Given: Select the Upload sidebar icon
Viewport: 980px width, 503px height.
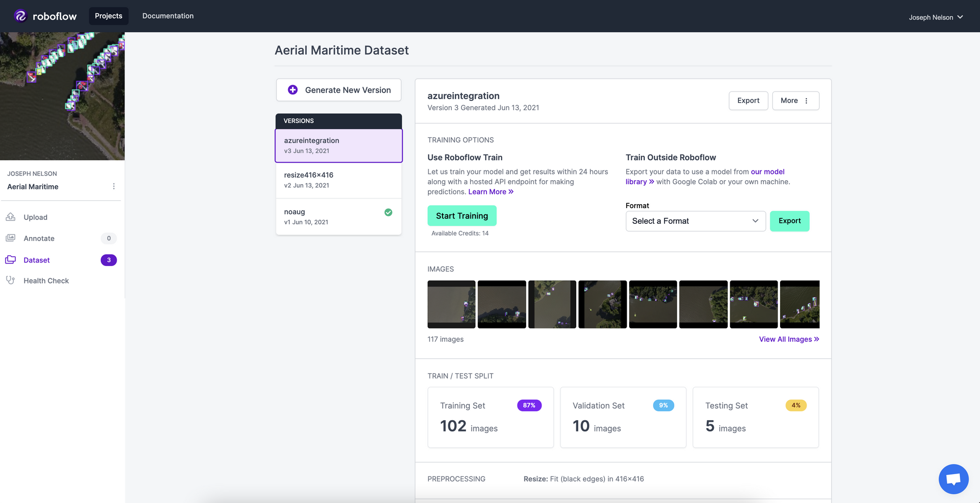Looking at the screenshot, I should pyautogui.click(x=11, y=216).
